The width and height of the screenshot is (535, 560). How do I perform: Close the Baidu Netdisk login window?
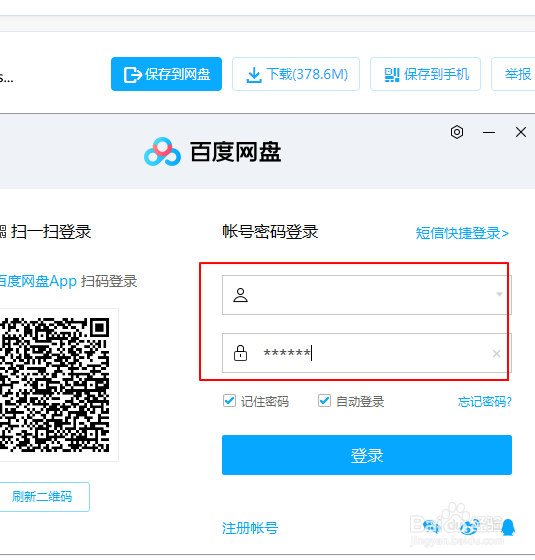pos(521,132)
